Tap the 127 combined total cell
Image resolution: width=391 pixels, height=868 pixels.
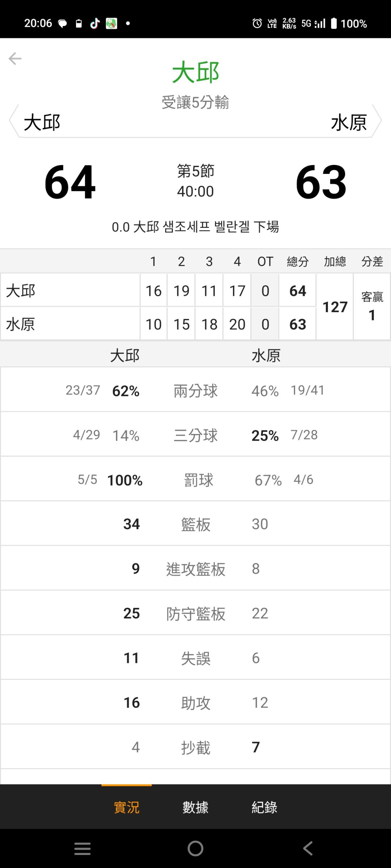click(x=335, y=307)
